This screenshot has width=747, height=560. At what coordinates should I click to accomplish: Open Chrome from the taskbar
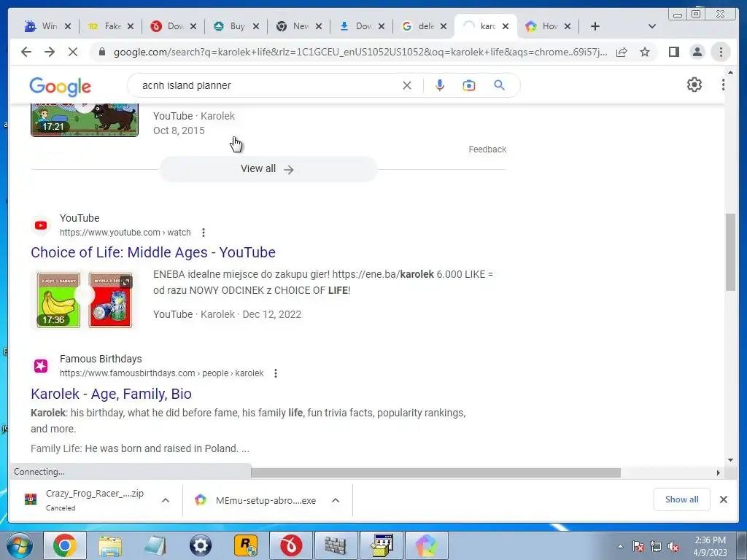(x=64, y=545)
